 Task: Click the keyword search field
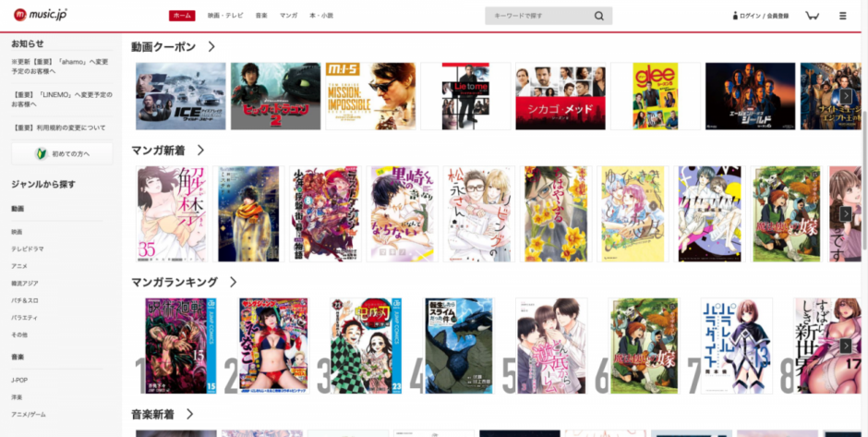(537, 16)
